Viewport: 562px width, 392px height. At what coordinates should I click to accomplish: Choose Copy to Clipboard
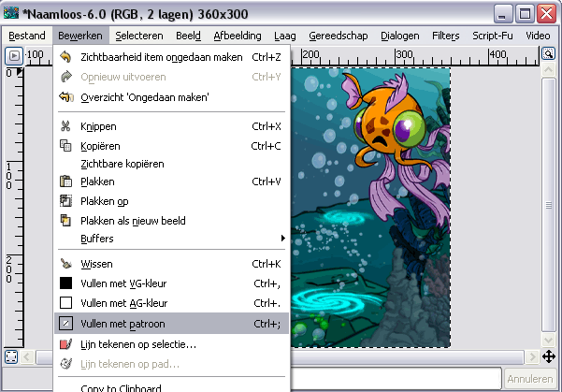click(172, 387)
